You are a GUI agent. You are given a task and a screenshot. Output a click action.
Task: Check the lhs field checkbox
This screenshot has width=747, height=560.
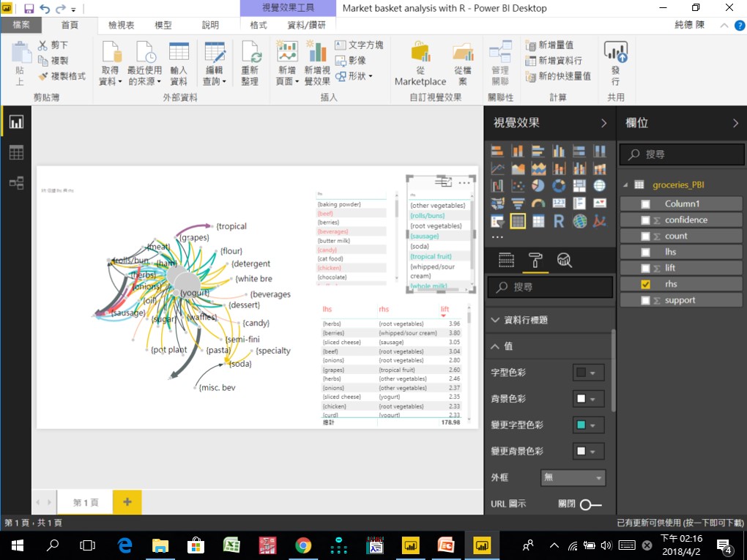click(645, 253)
